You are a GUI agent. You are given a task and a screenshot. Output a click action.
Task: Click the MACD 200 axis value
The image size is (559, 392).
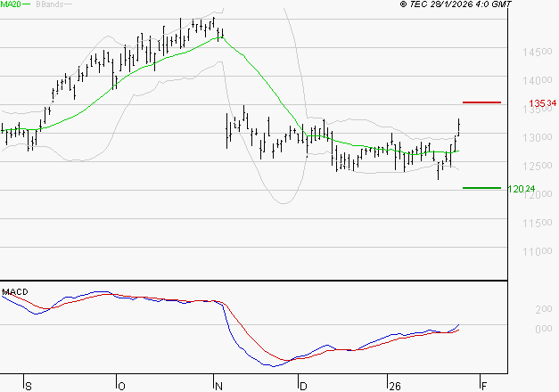coord(544,309)
